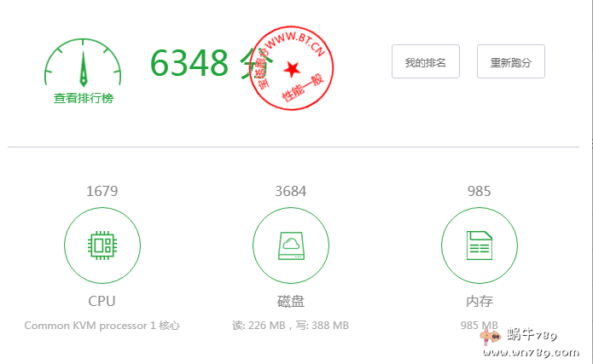Screen dimensions: 593x364
Task: Click the memory score value 985
Action: point(479,191)
